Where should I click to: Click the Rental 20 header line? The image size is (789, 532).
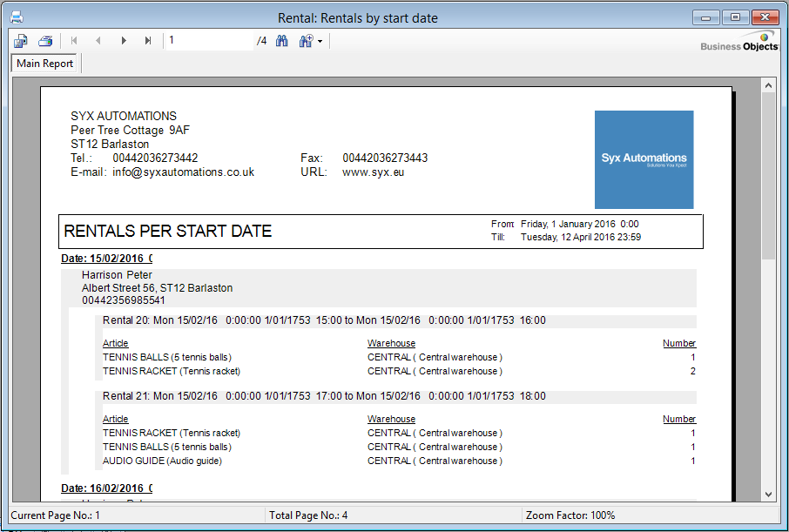point(324,320)
